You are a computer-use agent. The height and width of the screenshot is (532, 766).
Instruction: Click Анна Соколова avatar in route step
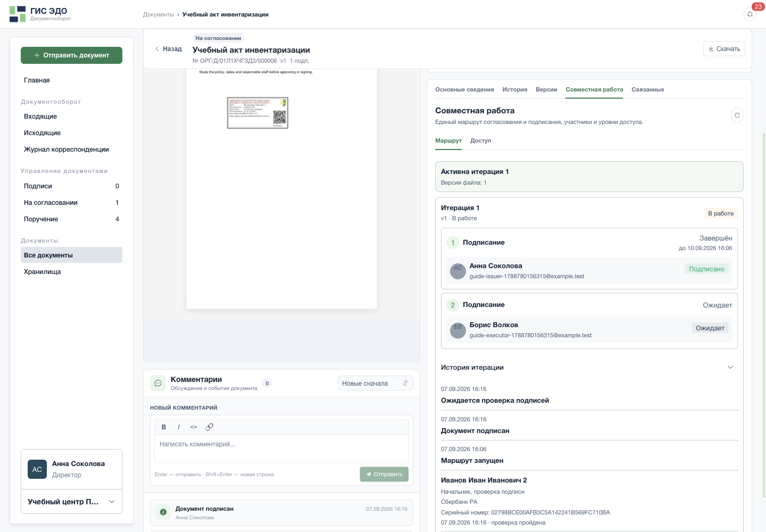click(x=458, y=271)
